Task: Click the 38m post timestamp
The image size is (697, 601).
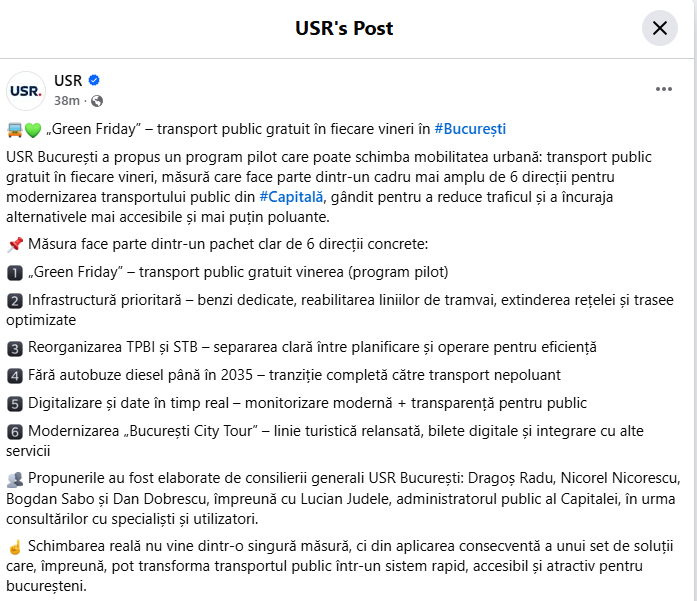Action: [67, 101]
